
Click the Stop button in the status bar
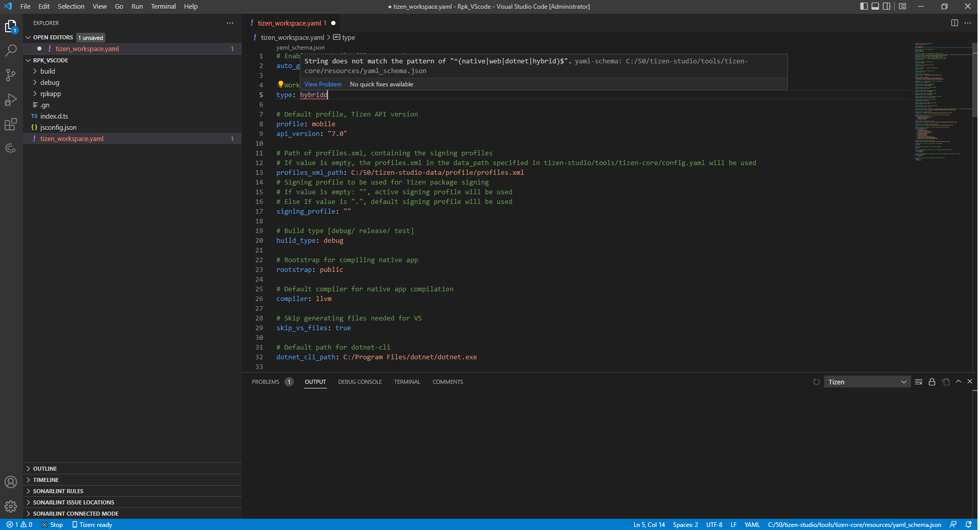coord(52,524)
